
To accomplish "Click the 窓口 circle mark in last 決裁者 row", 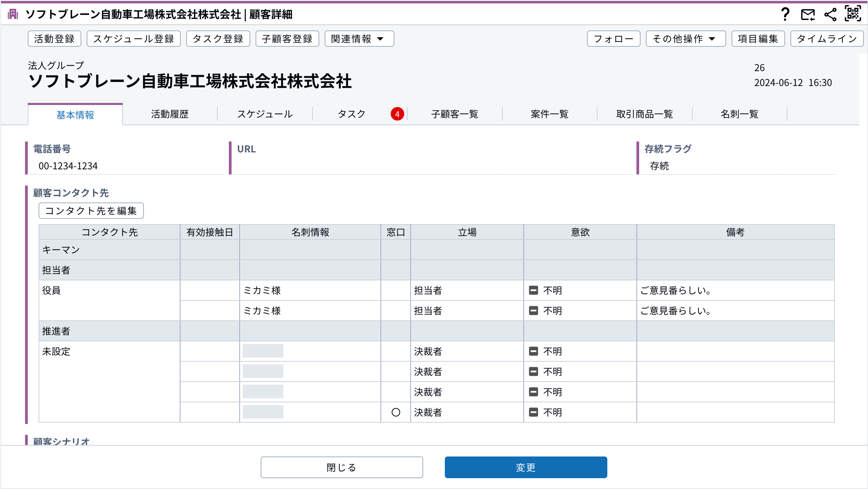I will click(396, 412).
